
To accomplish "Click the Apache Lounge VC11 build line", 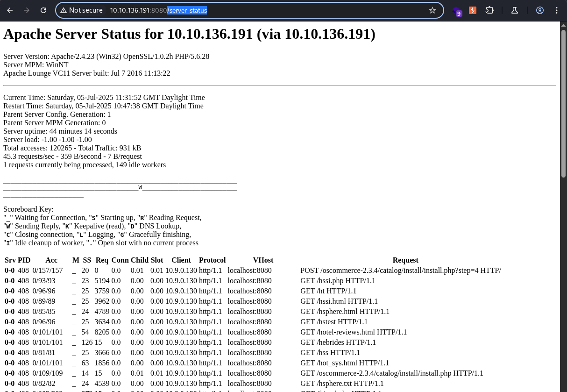I will click(x=86, y=73).
